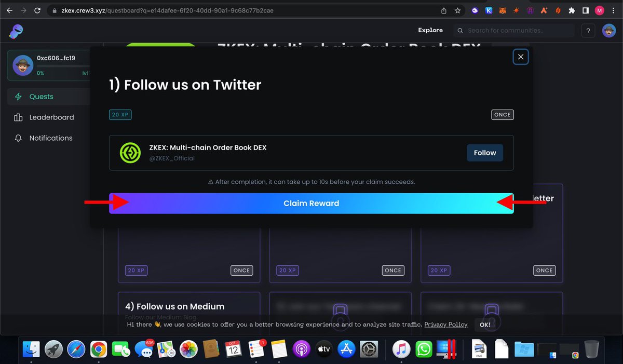This screenshot has width=623, height=364.
Task: Close the Follow us on Twitter dialog
Action: point(521,57)
